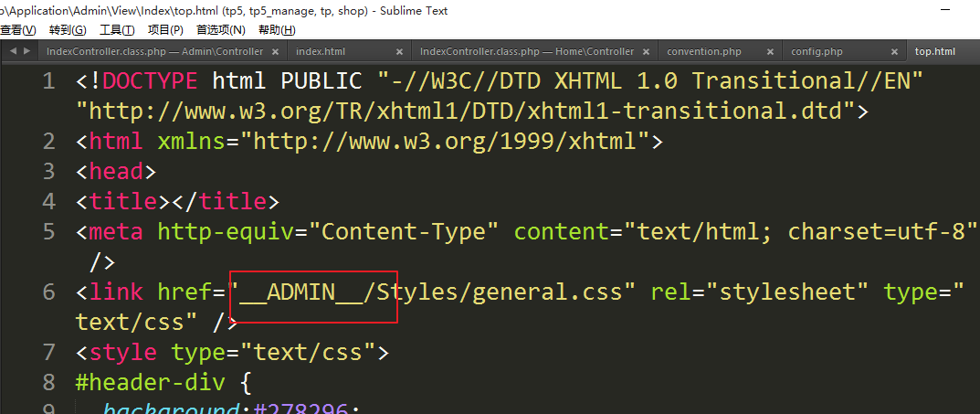Screen dimensions: 980x414
Task: Close the convention.php tab
Action: tap(770, 52)
